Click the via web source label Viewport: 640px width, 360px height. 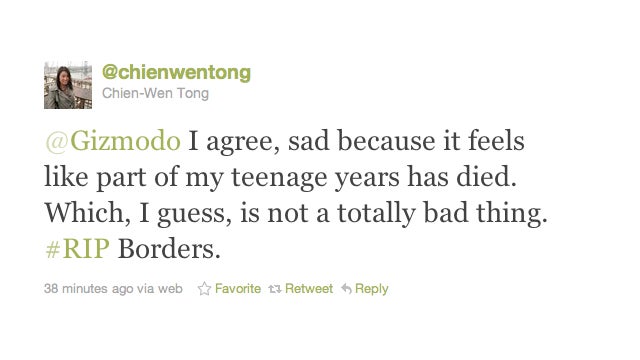pyautogui.click(x=160, y=289)
